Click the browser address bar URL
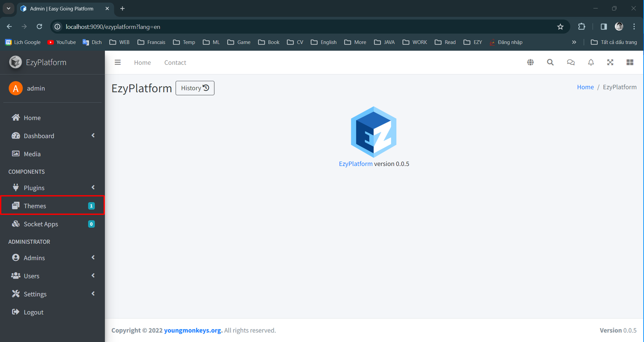The image size is (644, 342). point(113,27)
